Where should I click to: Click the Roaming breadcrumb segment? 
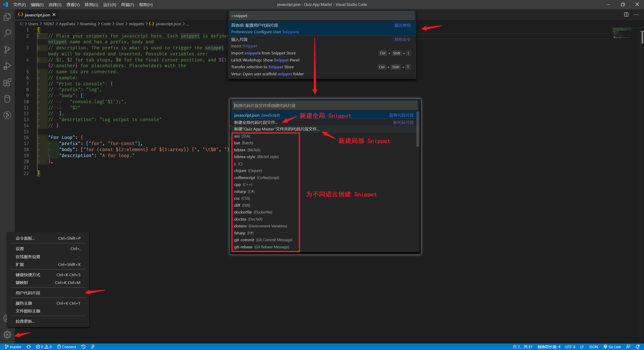pos(88,24)
